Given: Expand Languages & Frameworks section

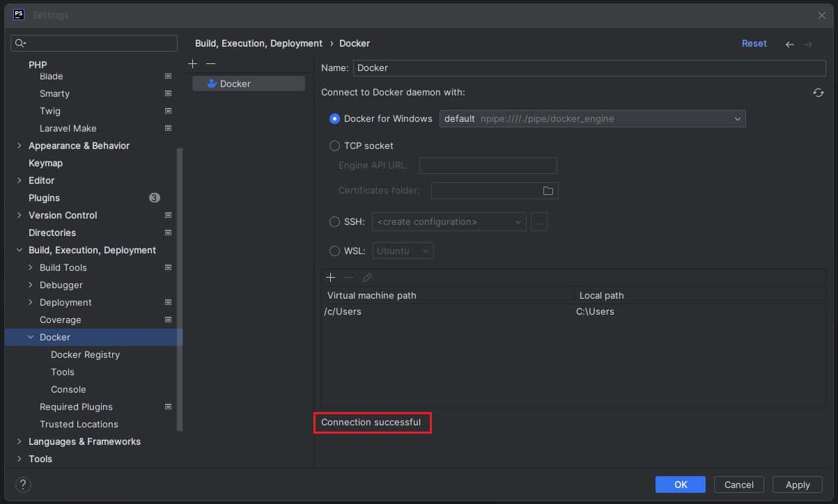Looking at the screenshot, I should coord(19,441).
